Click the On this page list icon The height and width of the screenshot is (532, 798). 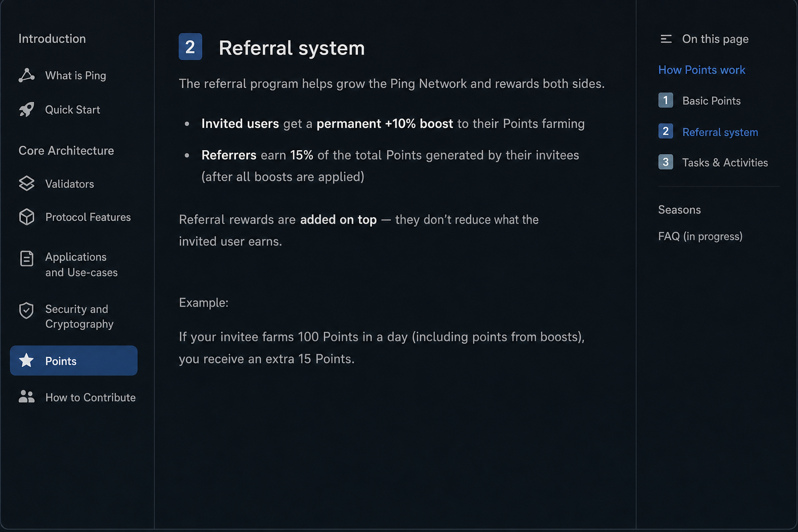click(x=666, y=39)
